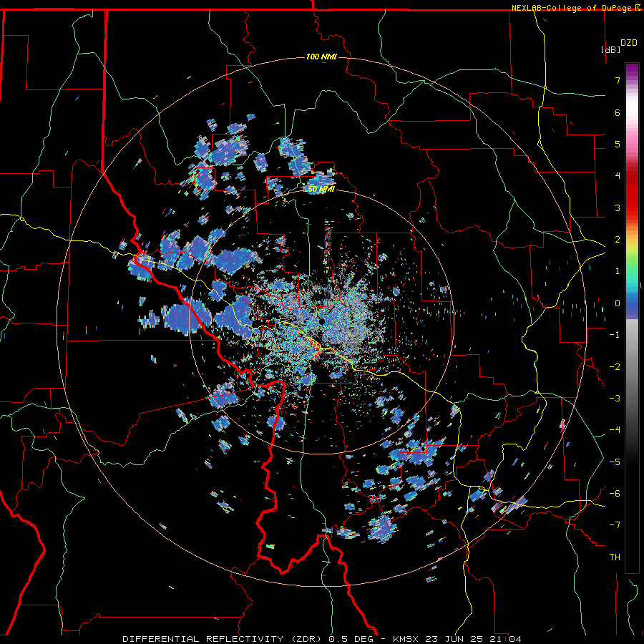Screen dimensions: 644x644
Task: Click the 50 NMI range ring label
Action: (321, 190)
